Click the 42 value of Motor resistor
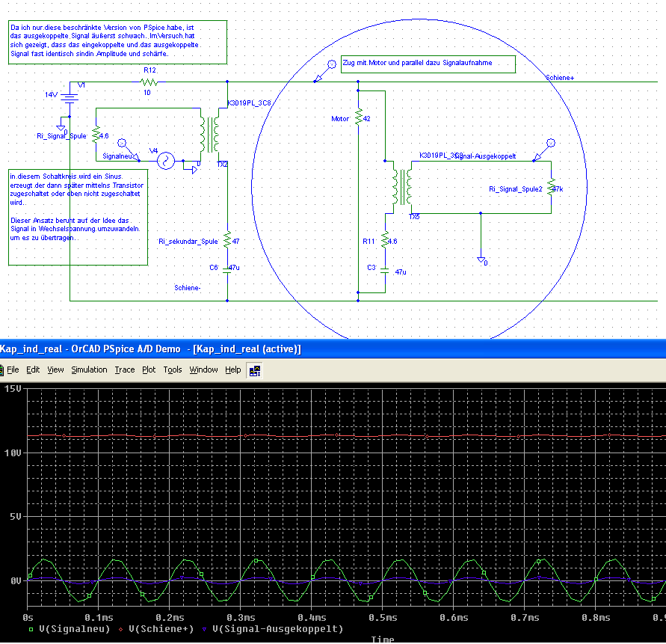This screenshot has height=644, width=666. (x=366, y=119)
